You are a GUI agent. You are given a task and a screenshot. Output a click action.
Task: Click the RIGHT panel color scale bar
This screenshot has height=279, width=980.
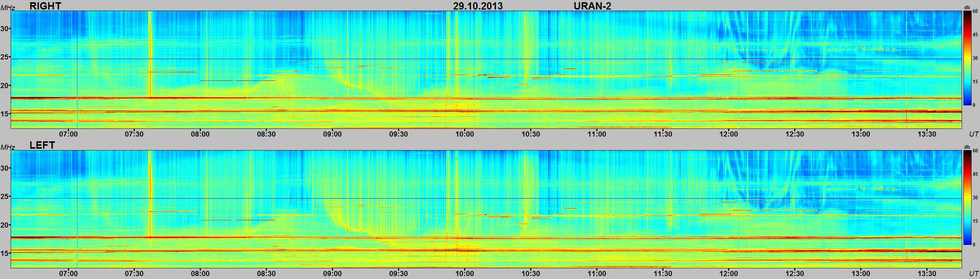coord(967,58)
